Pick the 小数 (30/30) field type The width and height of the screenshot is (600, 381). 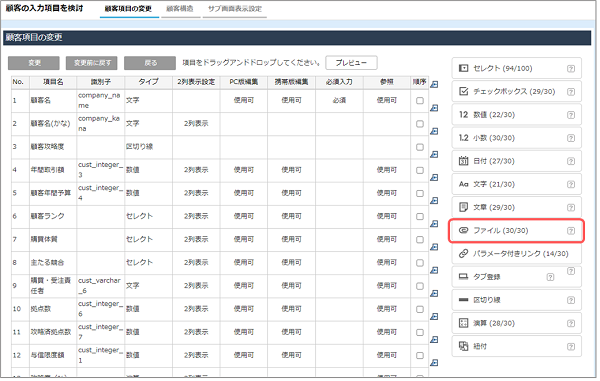tap(516, 138)
